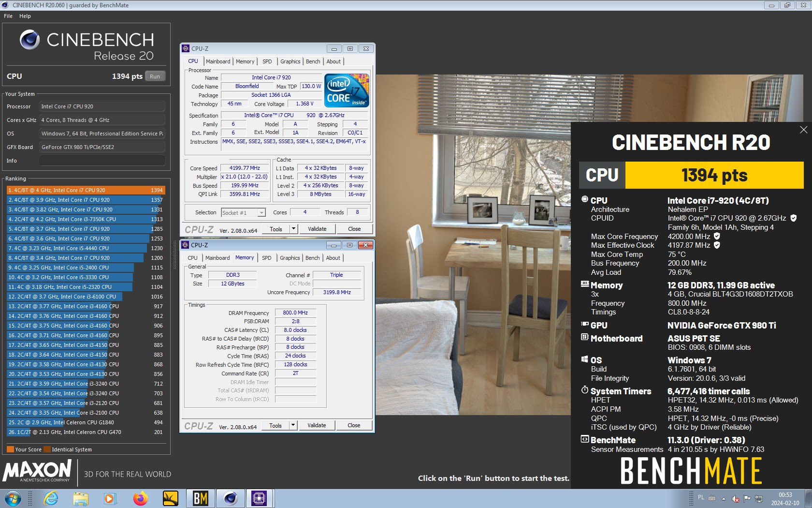Select ranking row 25 Intel Celeron CPU G1840

pos(86,422)
